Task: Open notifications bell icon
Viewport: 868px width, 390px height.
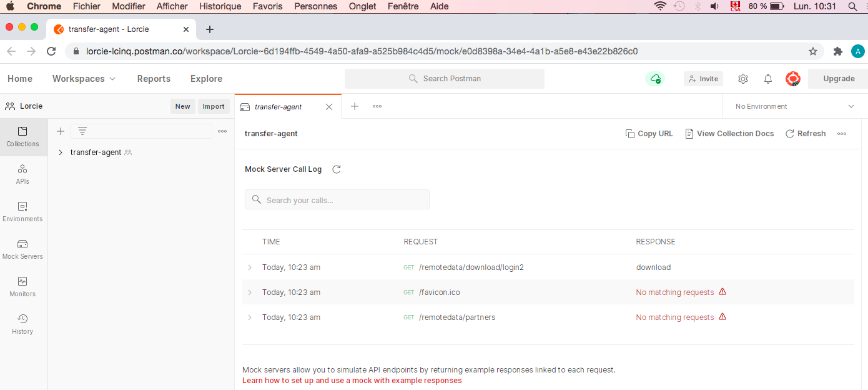Action: (768, 79)
